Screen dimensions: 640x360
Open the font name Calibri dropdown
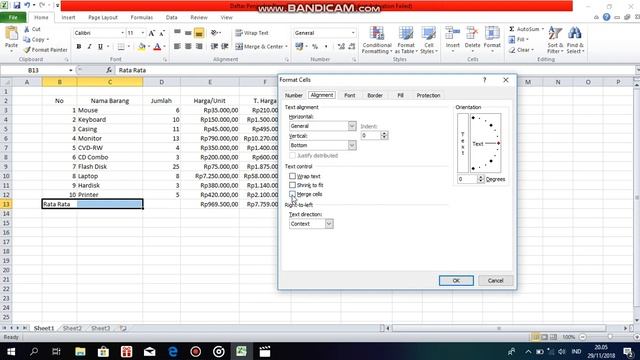(x=122, y=33)
